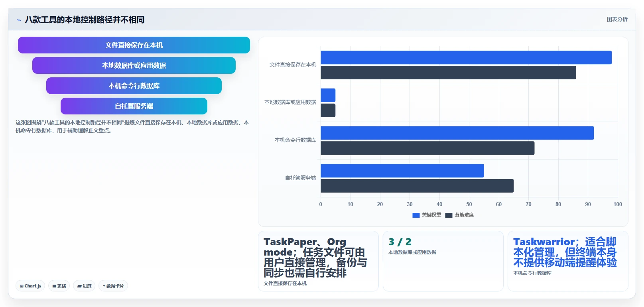Select the 本机命令行数据库 funnel bar
This screenshot has height=307, width=644.
click(x=134, y=86)
